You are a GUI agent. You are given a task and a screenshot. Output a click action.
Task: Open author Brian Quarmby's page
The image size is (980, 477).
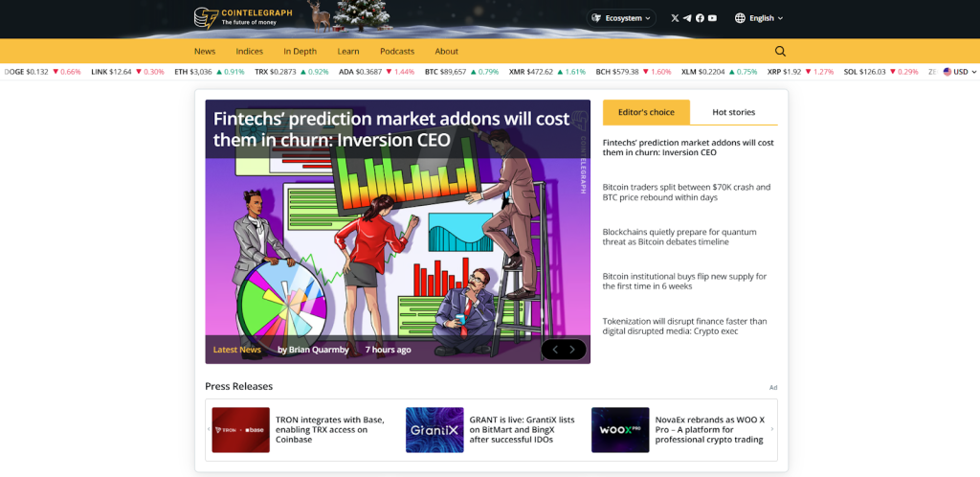click(x=313, y=350)
